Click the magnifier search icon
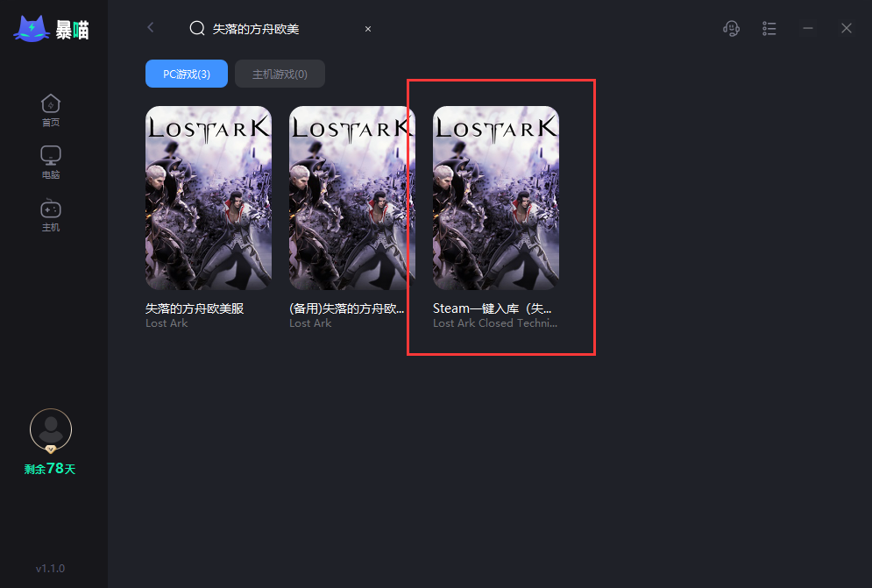 click(197, 29)
